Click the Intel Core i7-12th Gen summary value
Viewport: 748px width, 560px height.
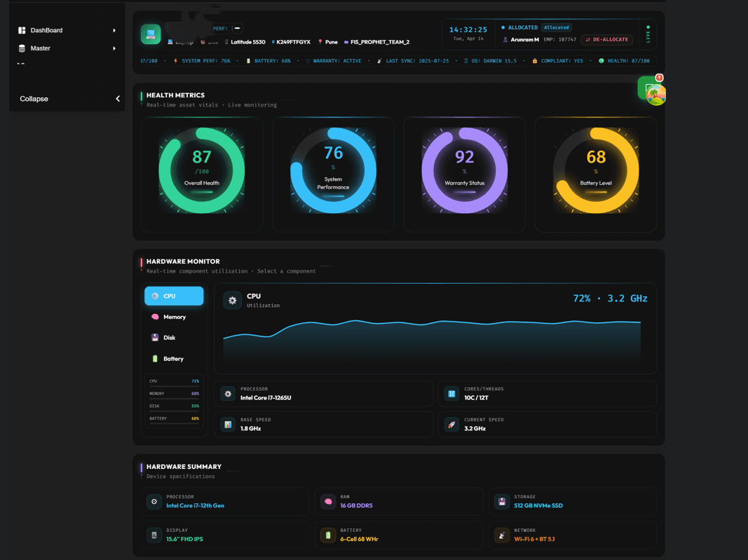195,505
